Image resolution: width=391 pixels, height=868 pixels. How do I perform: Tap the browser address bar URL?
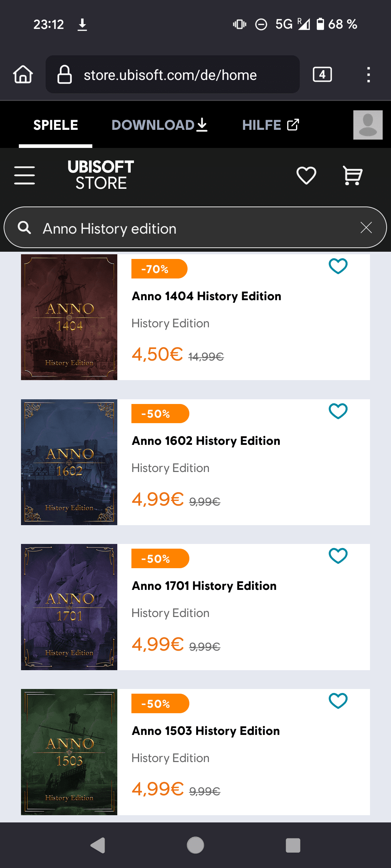170,75
